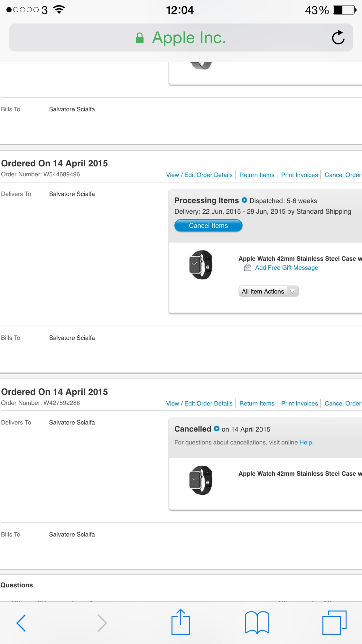Image resolution: width=362 pixels, height=644 pixels.
Task: Click Return Items for order W544689496
Action: 257,175
